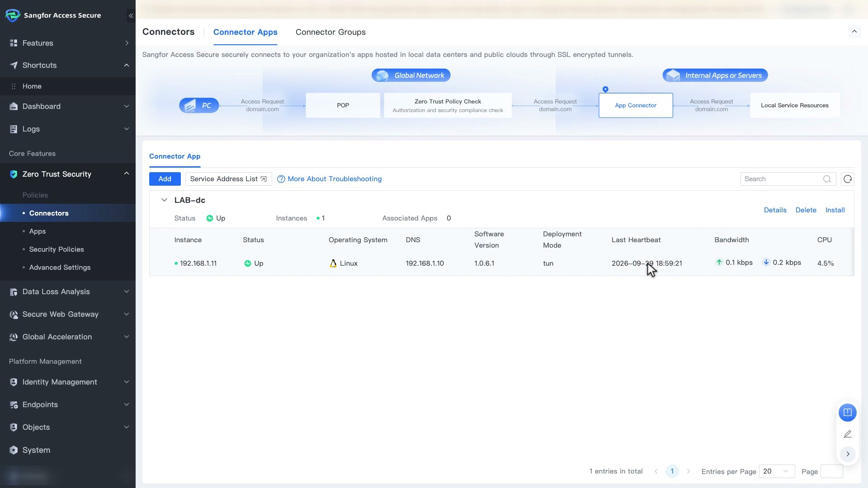The width and height of the screenshot is (868, 488).
Task: Click the Identity Management icon
Action: click(x=14, y=382)
